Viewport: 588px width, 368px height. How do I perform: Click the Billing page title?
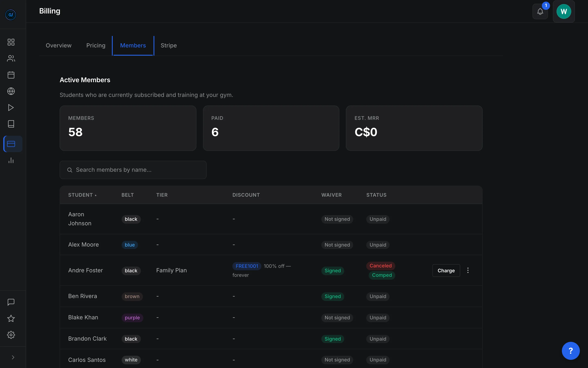point(50,11)
